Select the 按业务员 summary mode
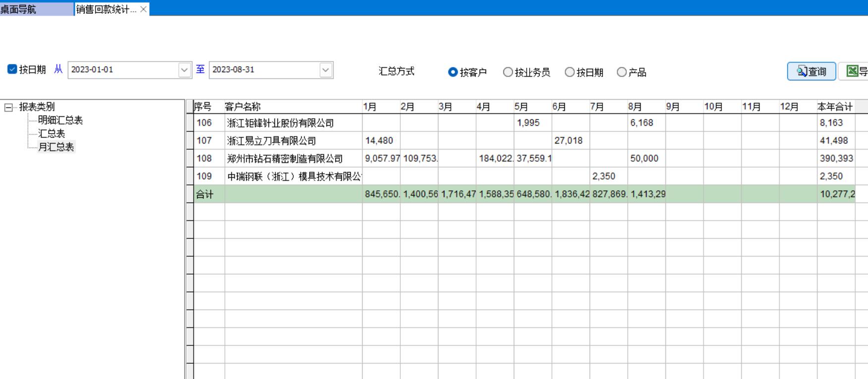868x379 pixels. point(508,72)
